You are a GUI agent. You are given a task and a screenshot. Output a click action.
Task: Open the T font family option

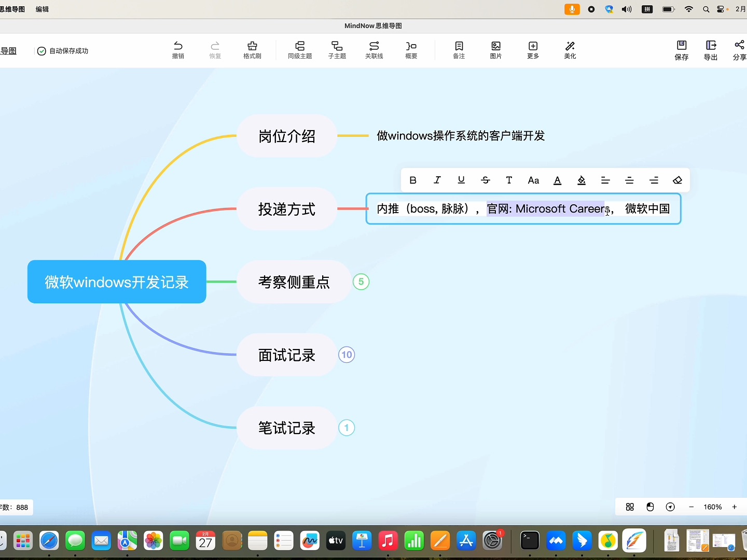tap(509, 180)
